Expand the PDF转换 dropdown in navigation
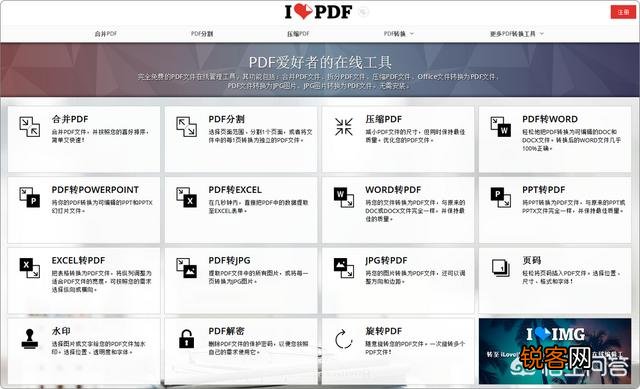 (398, 34)
